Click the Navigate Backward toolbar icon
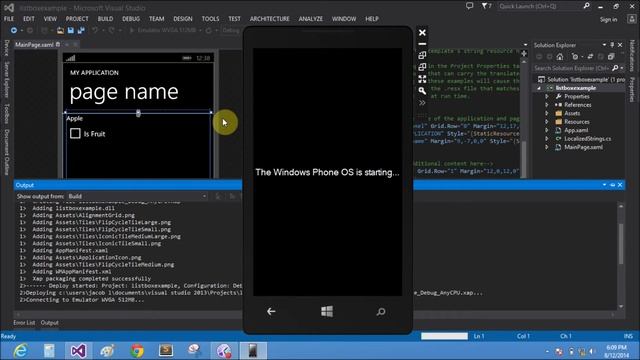Image resolution: width=640 pixels, height=360 pixels. click(x=14, y=30)
